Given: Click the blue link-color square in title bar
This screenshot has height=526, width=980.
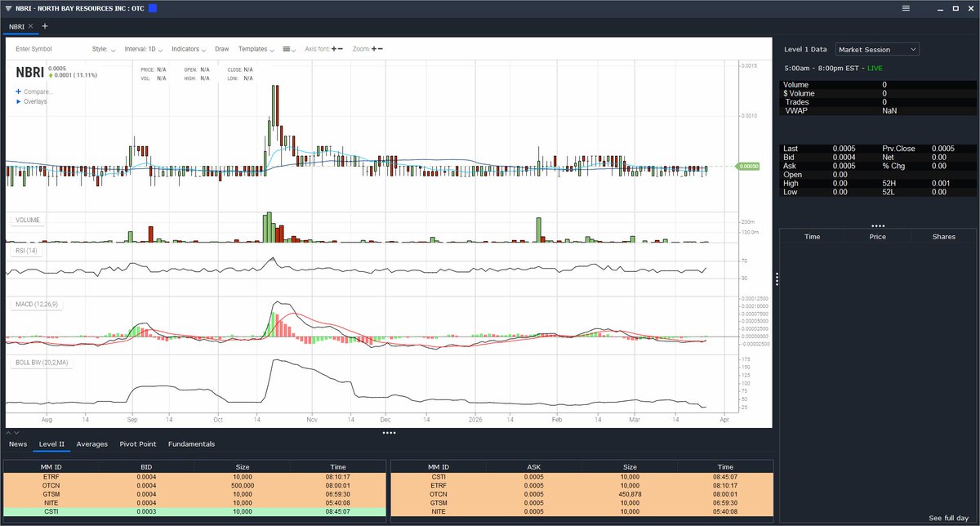Looking at the screenshot, I should pos(152,8).
